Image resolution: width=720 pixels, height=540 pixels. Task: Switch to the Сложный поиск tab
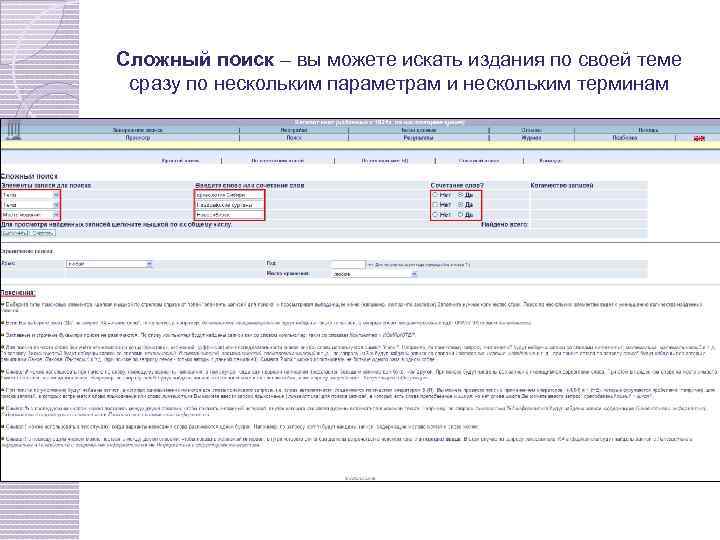[x=479, y=161]
